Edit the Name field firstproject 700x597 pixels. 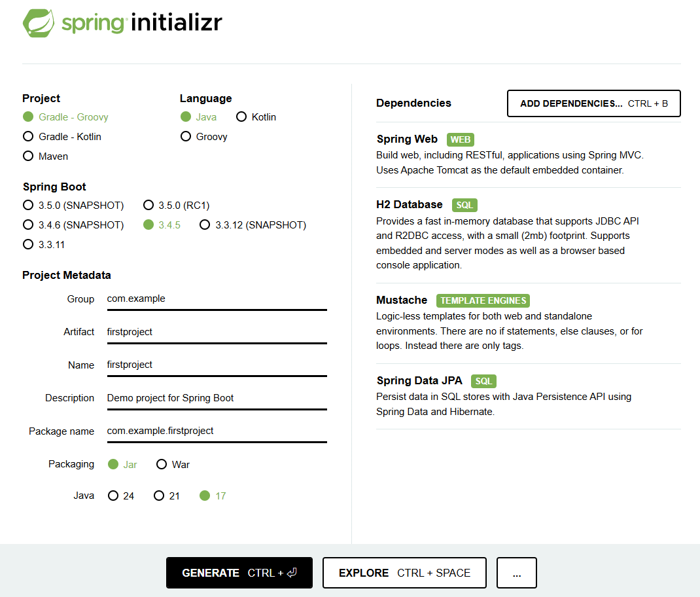217,365
